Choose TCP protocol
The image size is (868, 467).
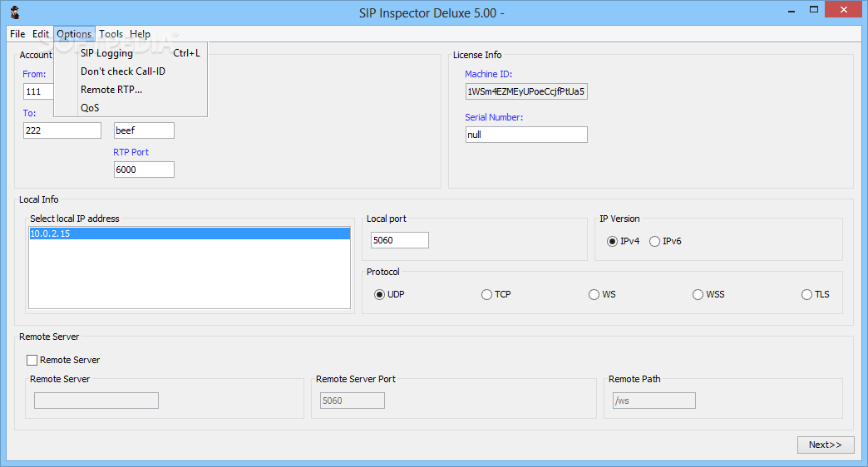click(x=496, y=294)
